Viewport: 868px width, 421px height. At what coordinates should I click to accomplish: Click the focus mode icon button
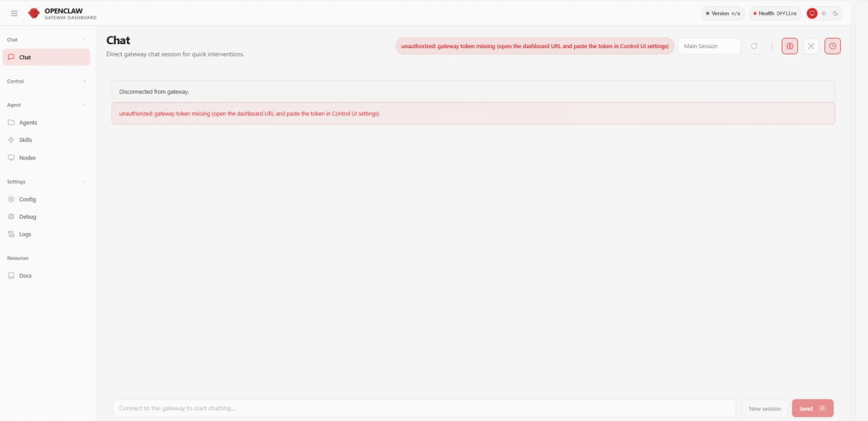[811, 46]
